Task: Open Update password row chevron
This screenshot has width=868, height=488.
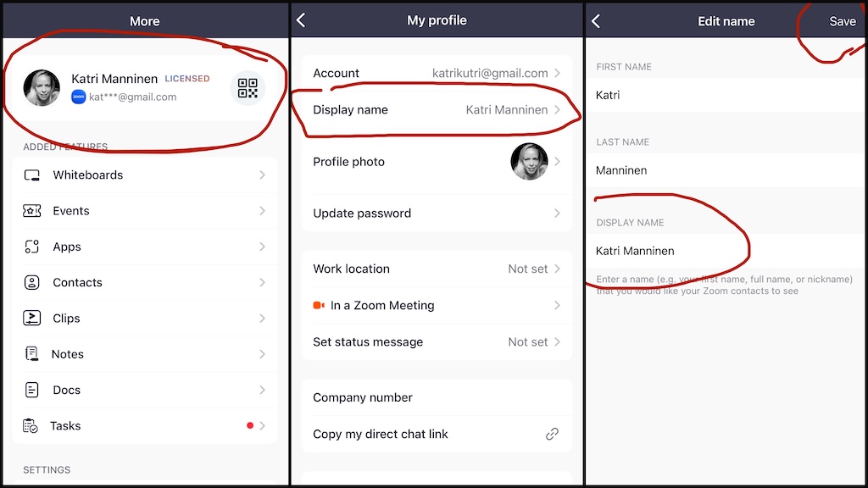Action: pos(558,213)
